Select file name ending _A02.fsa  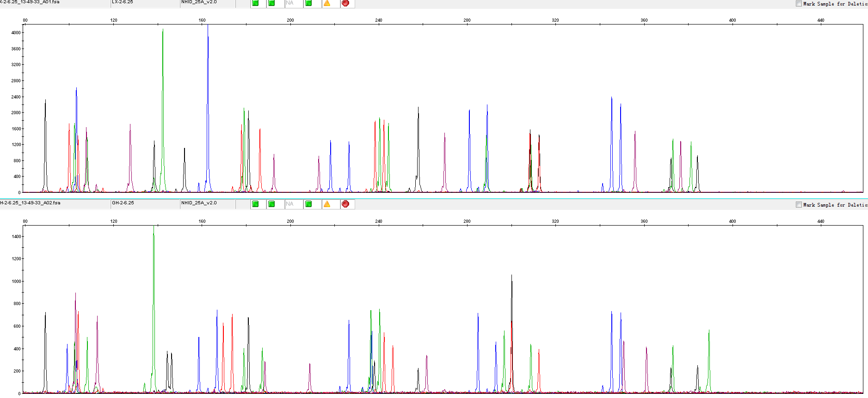[x=30, y=203]
